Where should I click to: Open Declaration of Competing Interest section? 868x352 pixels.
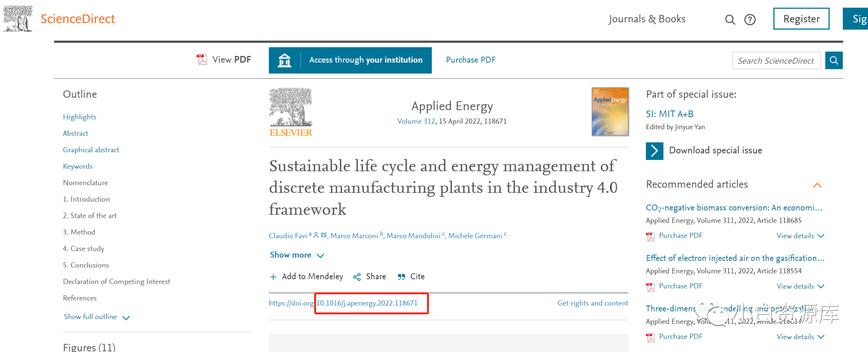116,282
